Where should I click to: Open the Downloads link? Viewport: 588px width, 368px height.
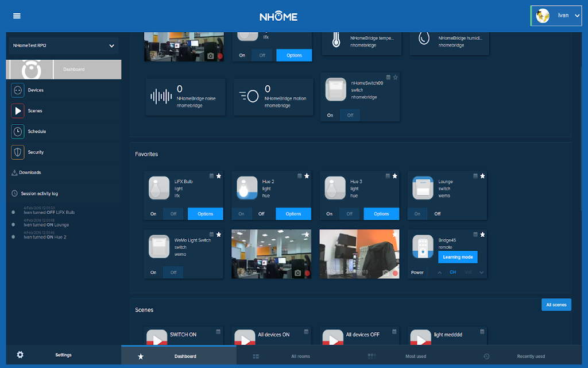26,172
